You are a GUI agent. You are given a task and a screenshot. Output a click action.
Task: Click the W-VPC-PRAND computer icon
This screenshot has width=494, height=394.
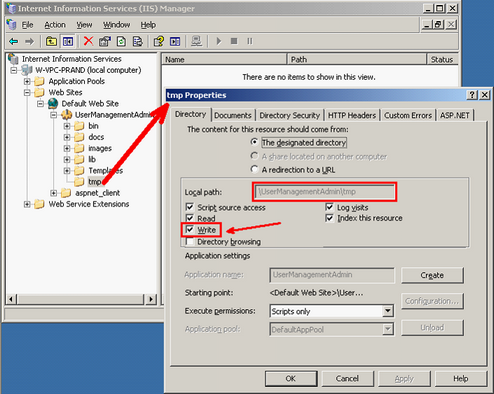point(27,70)
